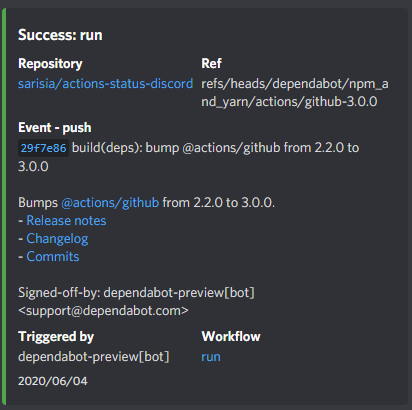Click the 'Triggered by' field heading
Image resolution: width=412 pixels, height=410 pixels.
coord(56,337)
